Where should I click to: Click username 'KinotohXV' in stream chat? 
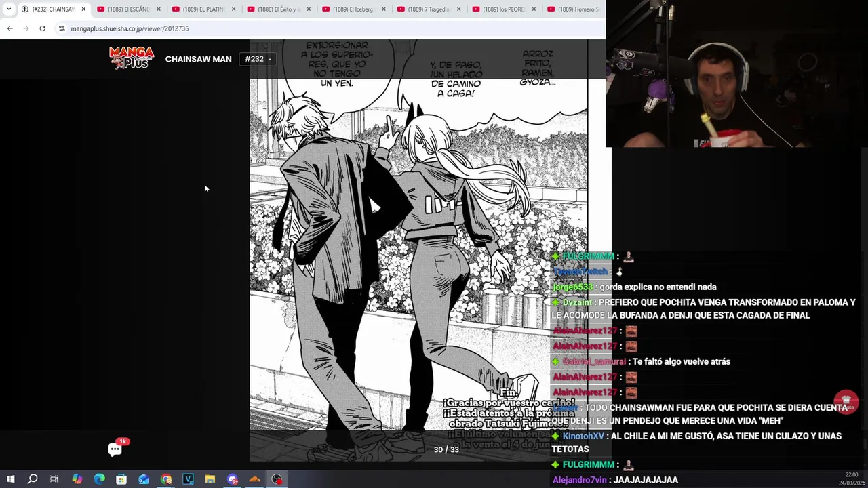(583, 436)
